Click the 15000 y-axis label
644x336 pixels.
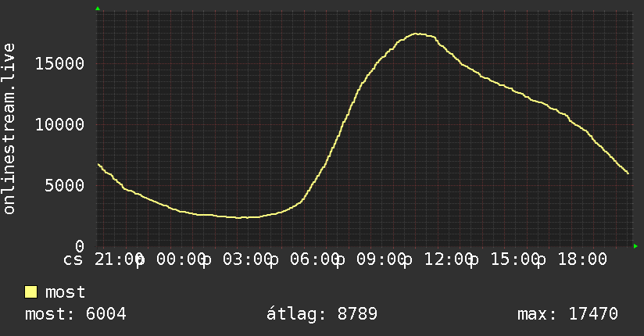pos(60,63)
